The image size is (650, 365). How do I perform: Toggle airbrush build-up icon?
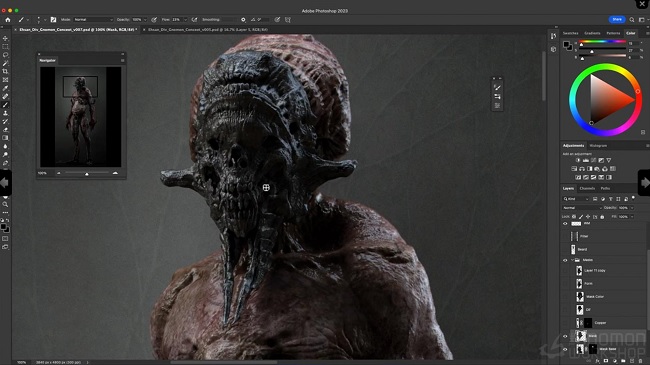click(x=194, y=19)
